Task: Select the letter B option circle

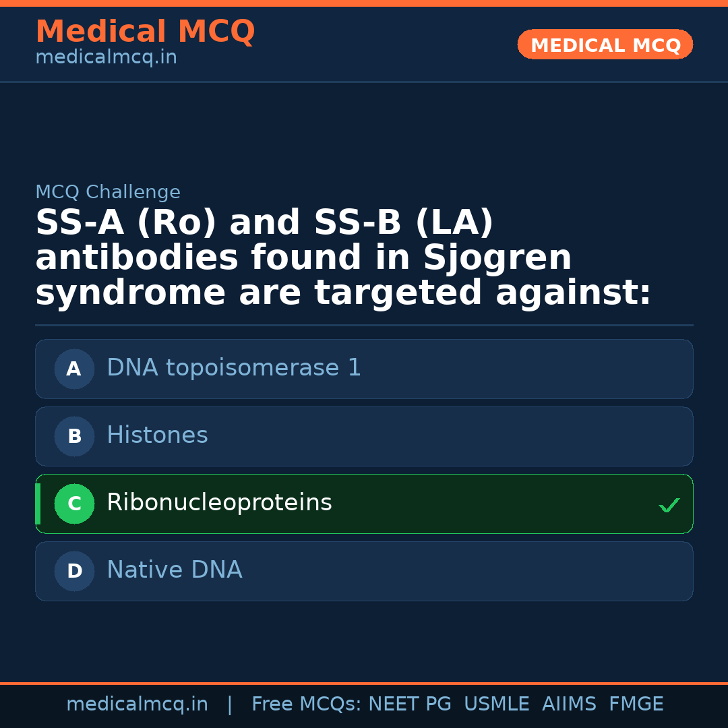Action: [x=74, y=436]
